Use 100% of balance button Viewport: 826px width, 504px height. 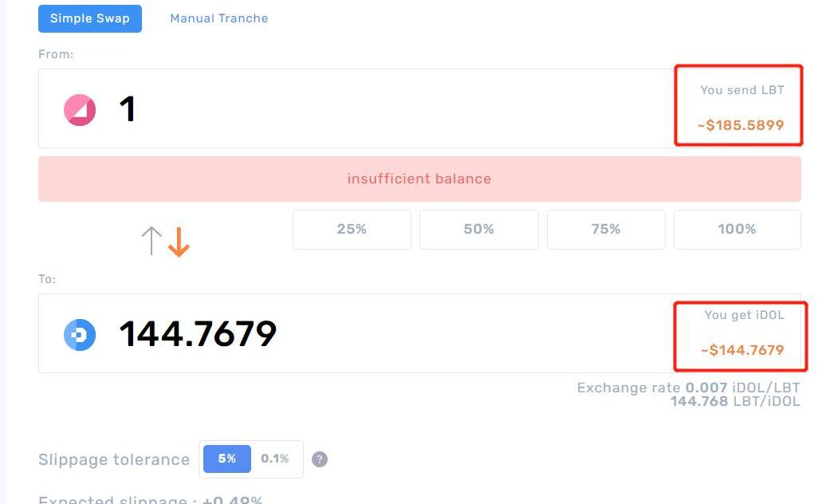tap(737, 230)
